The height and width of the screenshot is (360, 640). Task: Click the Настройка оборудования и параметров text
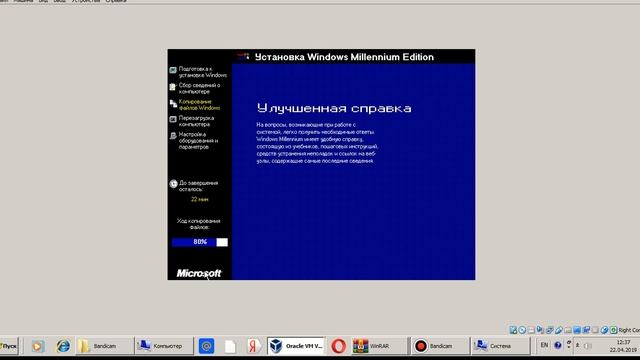(x=198, y=140)
